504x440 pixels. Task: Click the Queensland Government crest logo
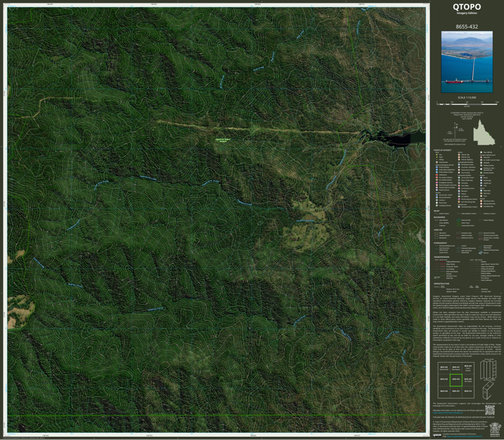click(x=494, y=429)
